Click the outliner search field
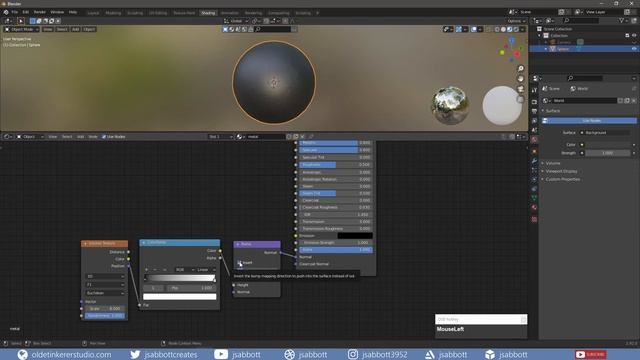 point(582,21)
